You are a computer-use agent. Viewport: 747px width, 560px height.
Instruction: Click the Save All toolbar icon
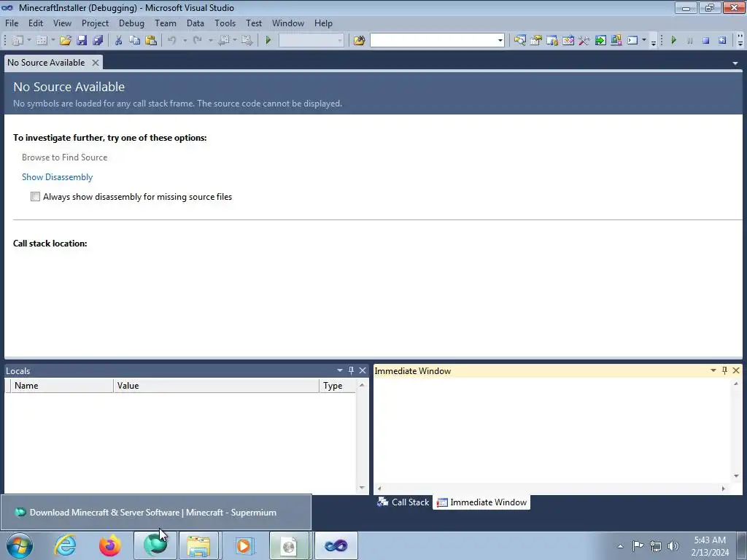pyautogui.click(x=98, y=41)
